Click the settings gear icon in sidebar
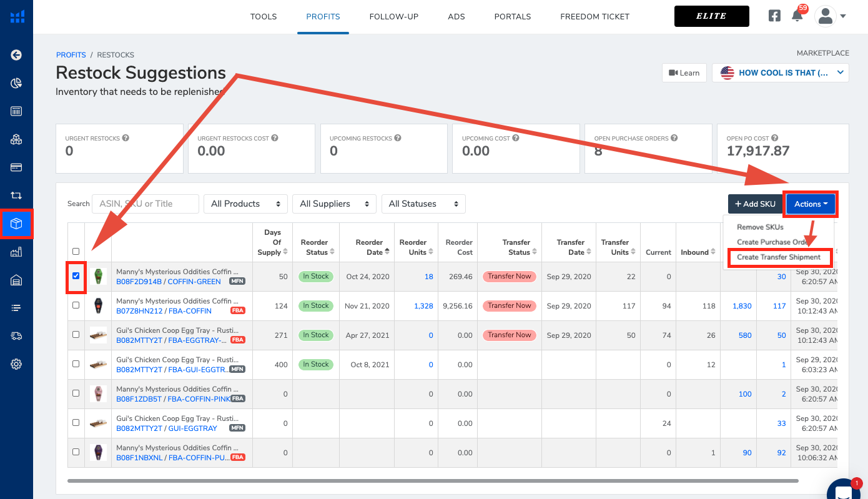Screen dimensions: 868x499 16,364
